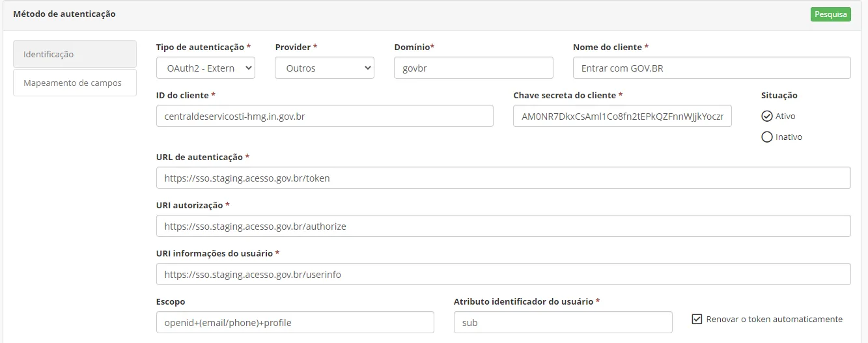
Task: Click the Tipo de autenticação label
Action: click(x=203, y=47)
